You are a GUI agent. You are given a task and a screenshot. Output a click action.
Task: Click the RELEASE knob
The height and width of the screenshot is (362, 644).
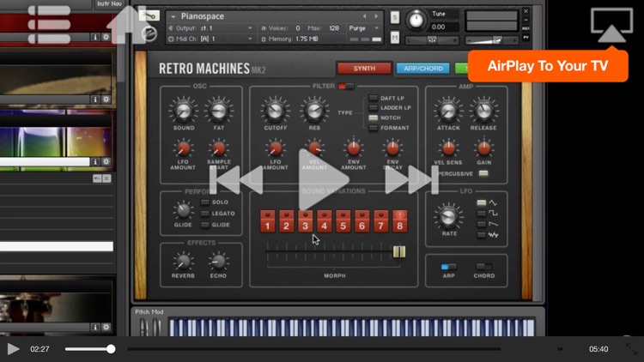[483, 111]
